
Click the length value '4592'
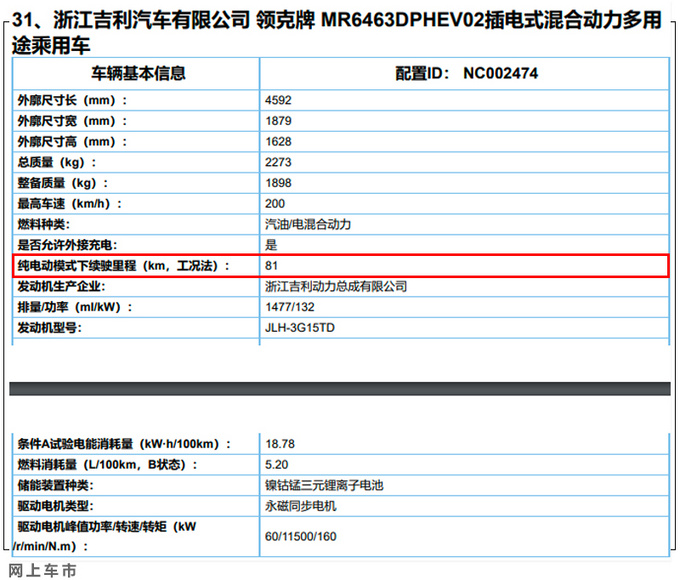click(278, 100)
